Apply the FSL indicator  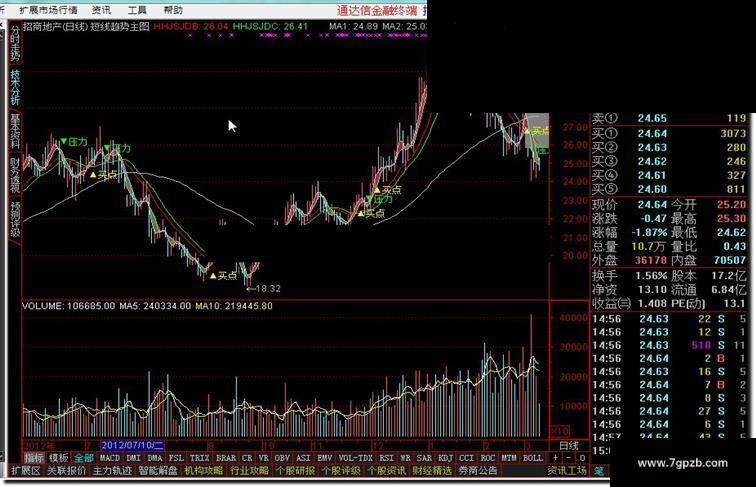pos(176,458)
